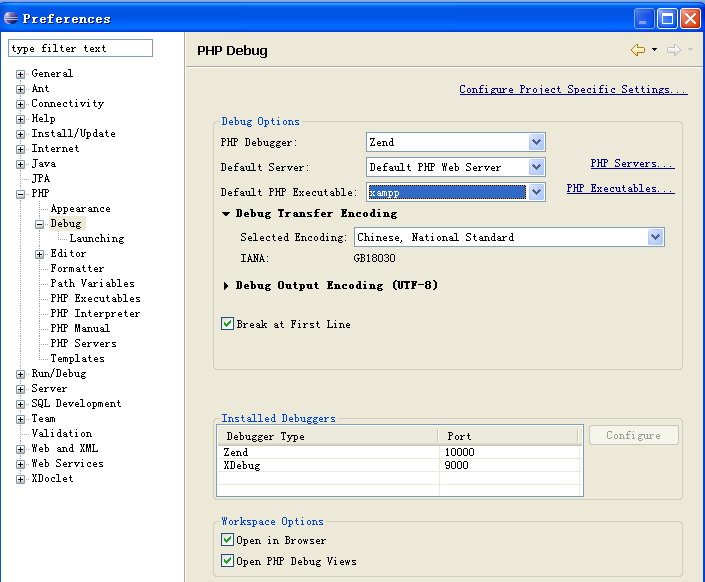Expand the XDoclet tree node

point(20,479)
